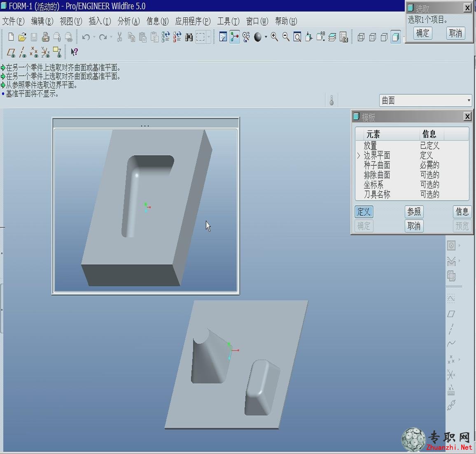Select the 种子曲面 element row
Screen dimensions: 476x454
(x=412, y=165)
